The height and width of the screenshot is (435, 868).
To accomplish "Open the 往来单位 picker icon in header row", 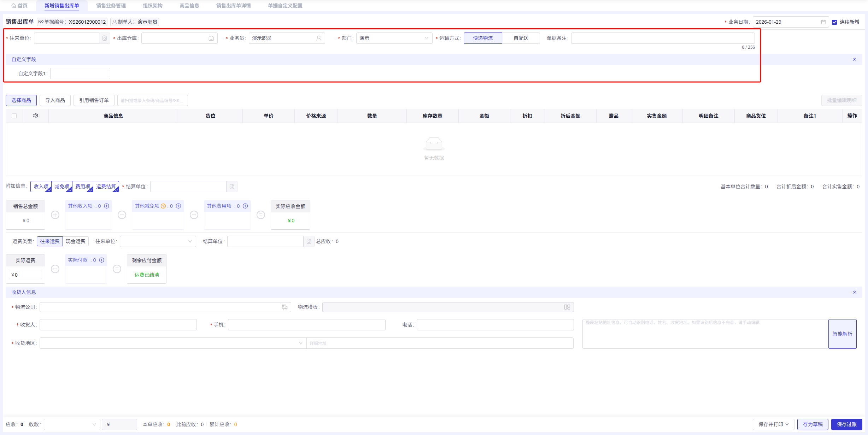I will (105, 38).
